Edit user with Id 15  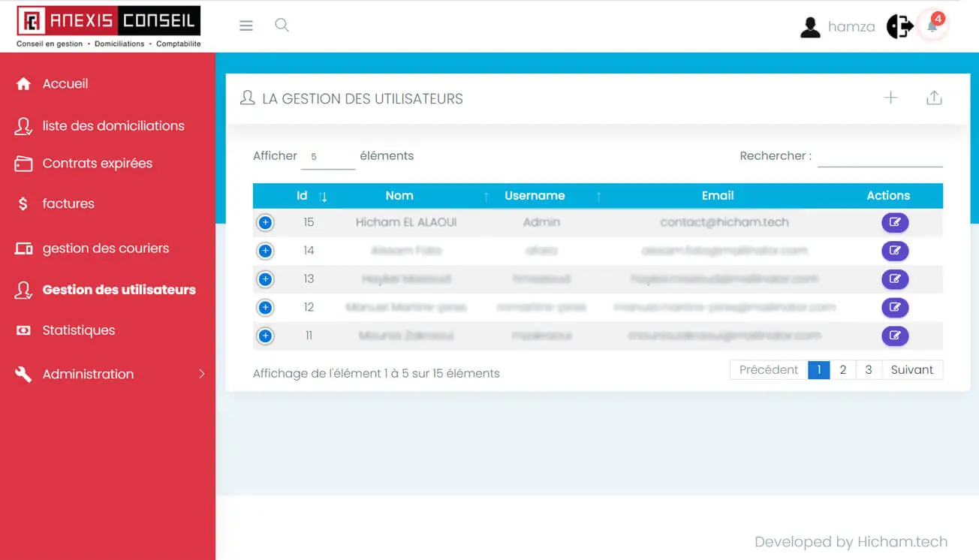894,222
